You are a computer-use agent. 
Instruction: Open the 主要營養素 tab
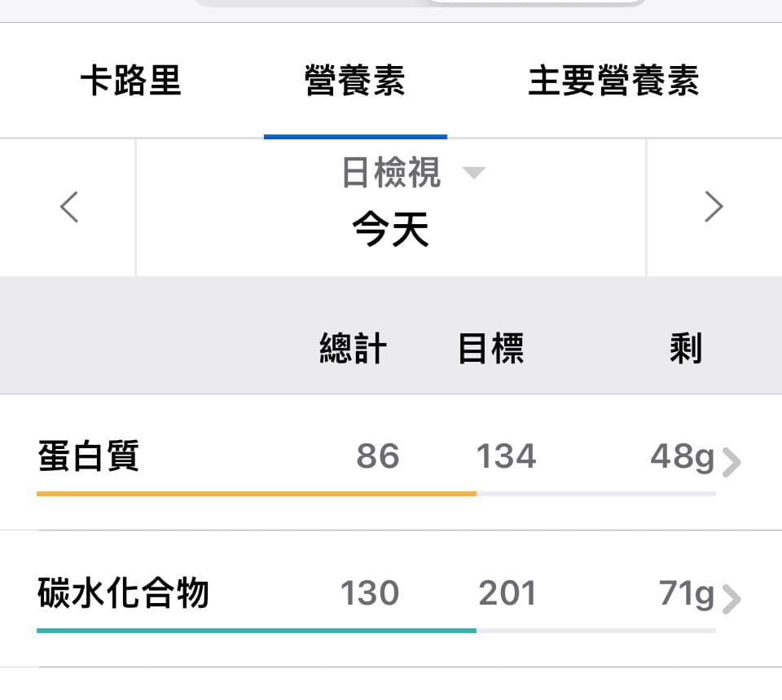pyautogui.click(x=613, y=81)
